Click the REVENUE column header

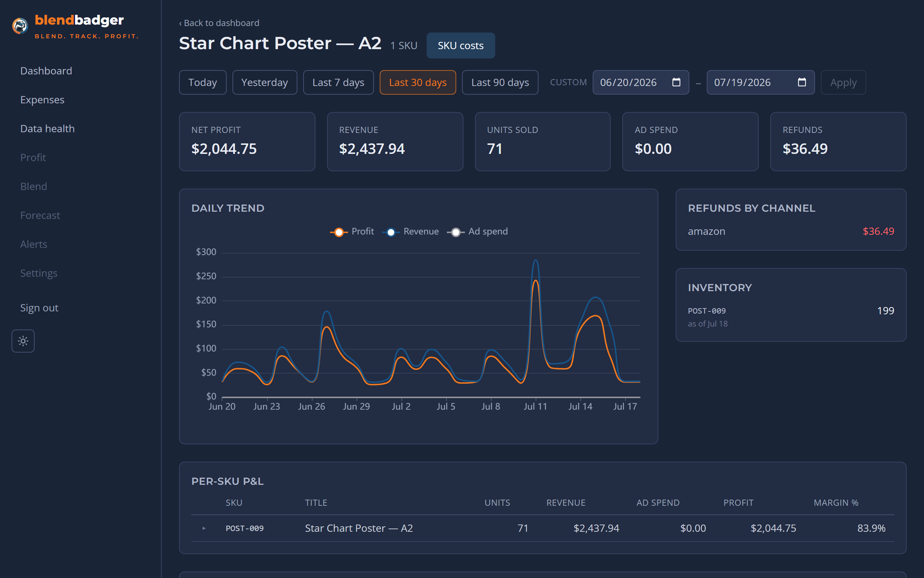point(566,503)
